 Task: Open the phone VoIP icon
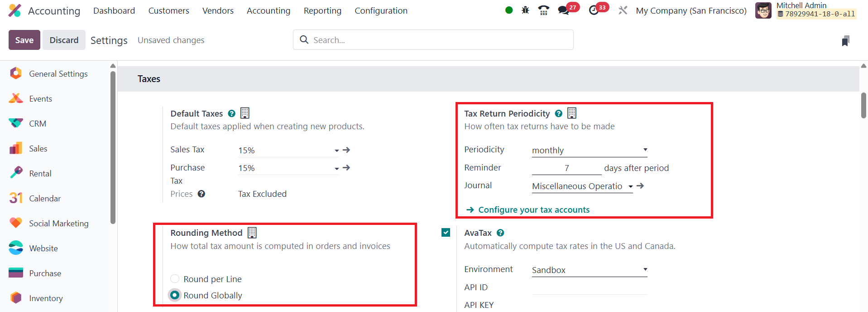point(543,10)
